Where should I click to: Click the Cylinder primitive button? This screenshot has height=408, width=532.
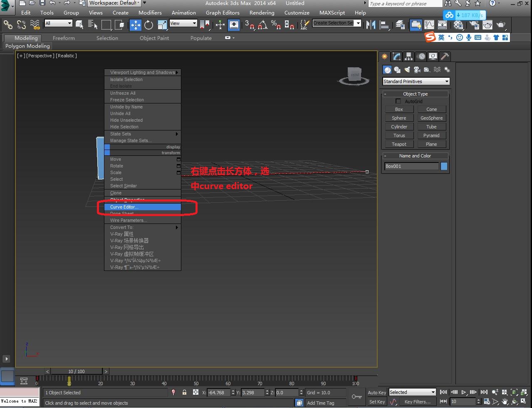coord(399,127)
